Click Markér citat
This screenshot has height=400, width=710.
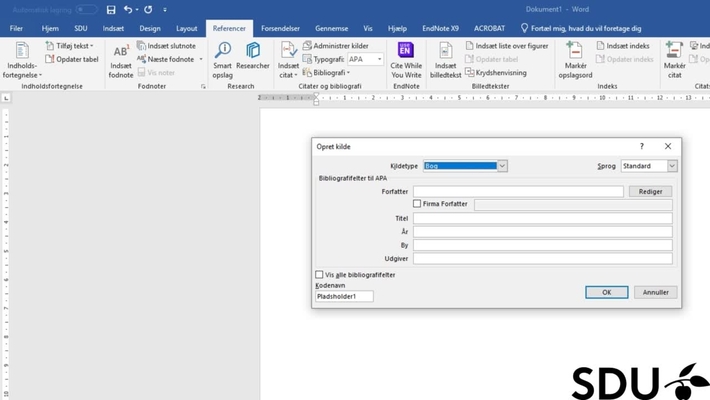point(674,60)
